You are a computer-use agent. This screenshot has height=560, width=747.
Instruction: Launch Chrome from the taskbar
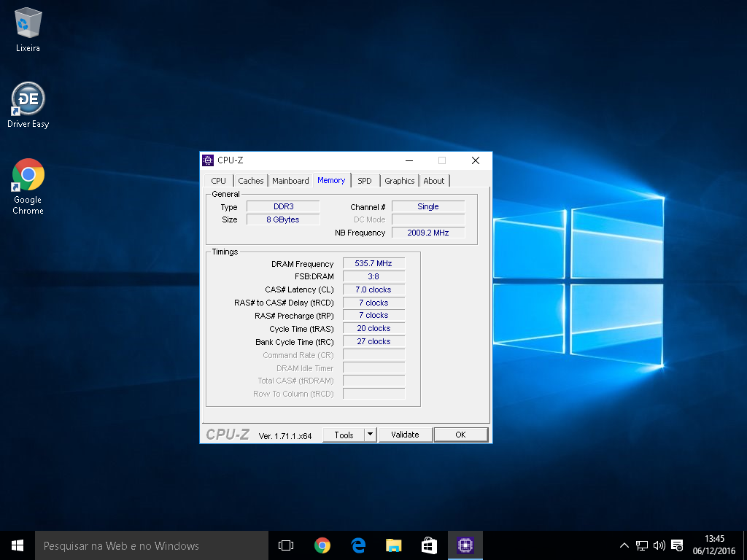click(x=322, y=545)
